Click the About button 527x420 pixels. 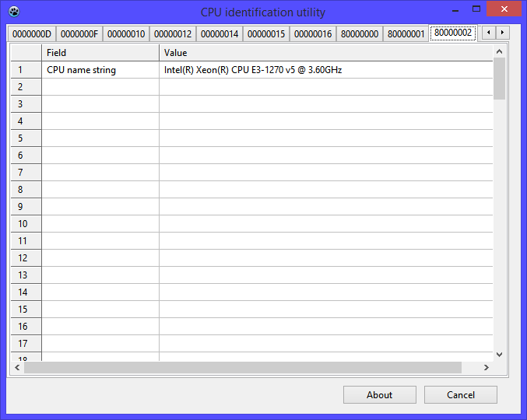tap(379, 395)
